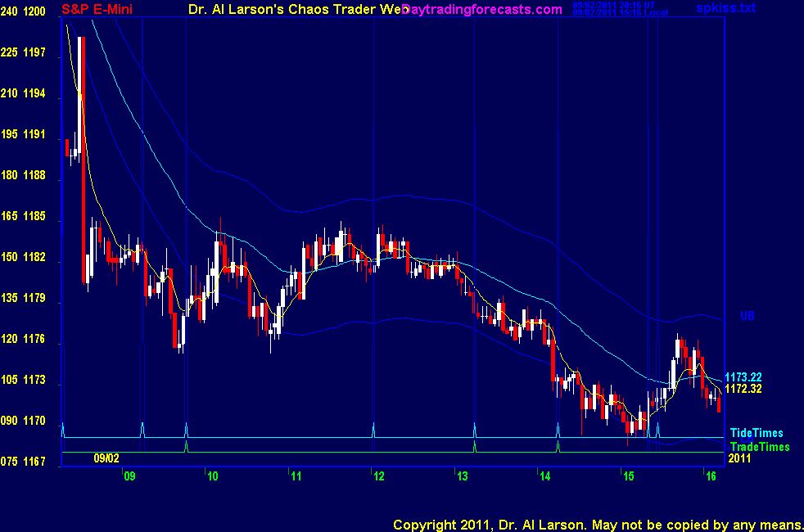Screen dimensions: 804x532
Task: Select the TradeTimes legend label
Action: (x=760, y=447)
